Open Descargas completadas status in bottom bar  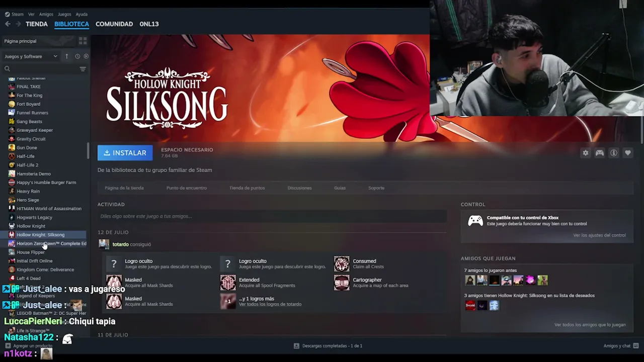[x=328, y=346]
